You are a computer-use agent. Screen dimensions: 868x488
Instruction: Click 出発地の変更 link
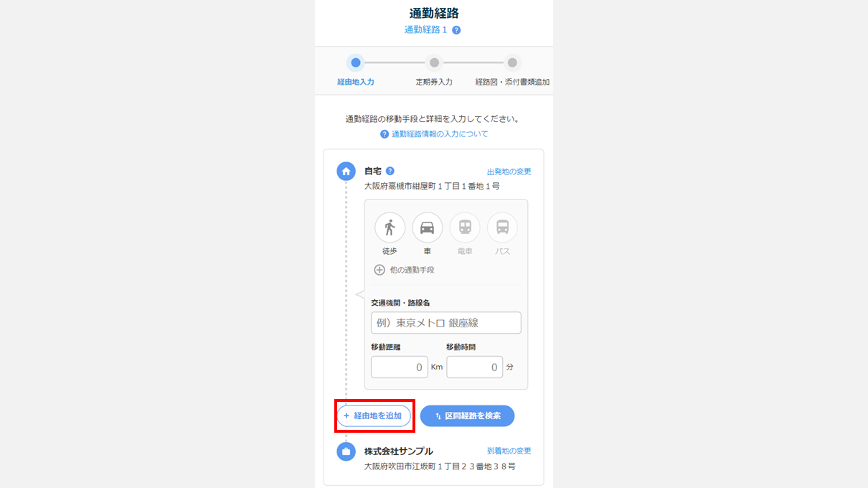click(509, 172)
